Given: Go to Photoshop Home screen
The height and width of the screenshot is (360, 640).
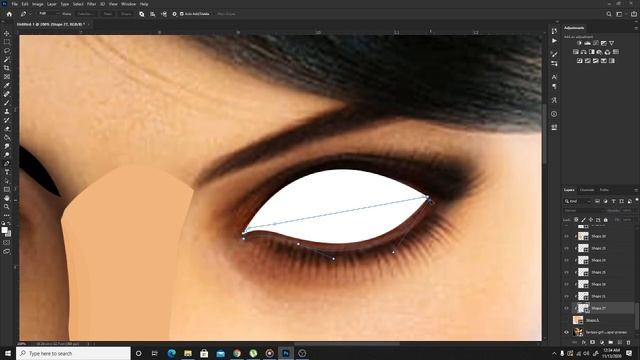Looking at the screenshot, I should [9, 14].
